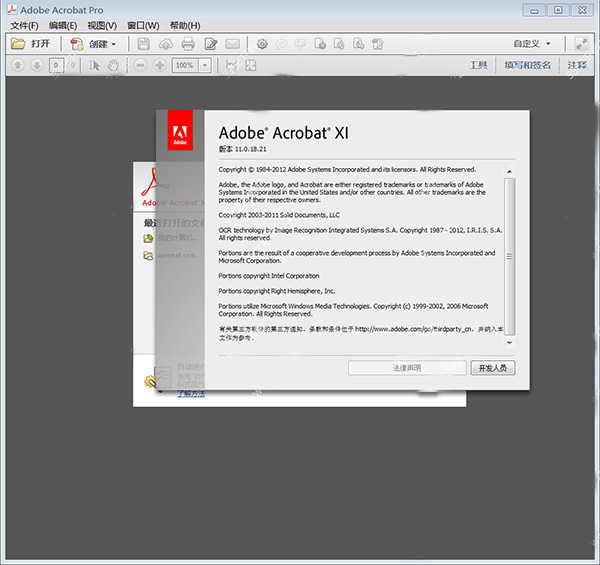This screenshot has height=565, width=600.
Task: Click the previous page up arrow icon
Action: tap(18, 65)
